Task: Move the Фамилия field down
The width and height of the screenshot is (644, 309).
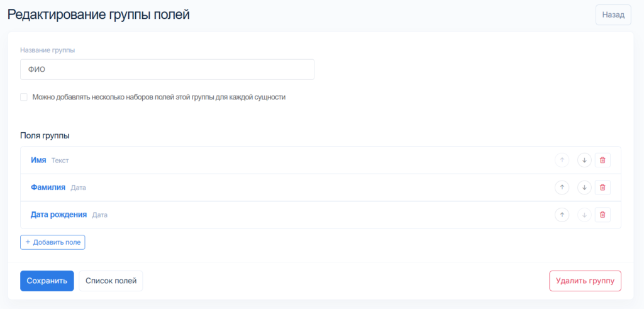Action: pyautogui.click(x=584, y=188)
